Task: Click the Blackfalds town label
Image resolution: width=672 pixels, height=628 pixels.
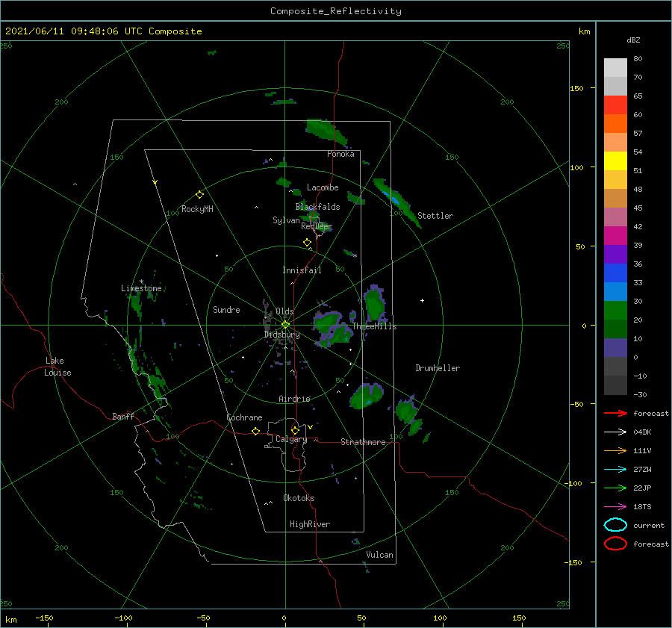Action: (317, 207)
